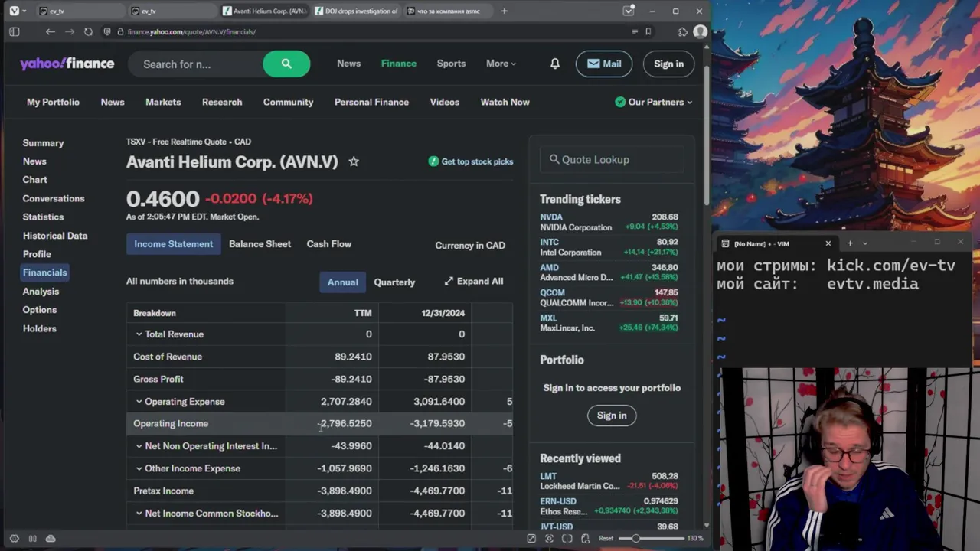Open page actions icon in status bar
Screen dimensions: 980x551
(586, 539)
